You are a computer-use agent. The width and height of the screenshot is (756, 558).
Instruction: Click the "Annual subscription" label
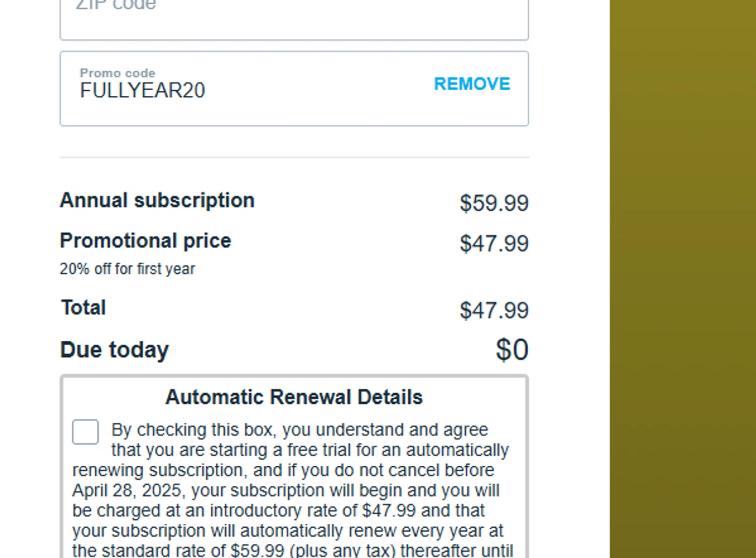(x=157, y=201)
